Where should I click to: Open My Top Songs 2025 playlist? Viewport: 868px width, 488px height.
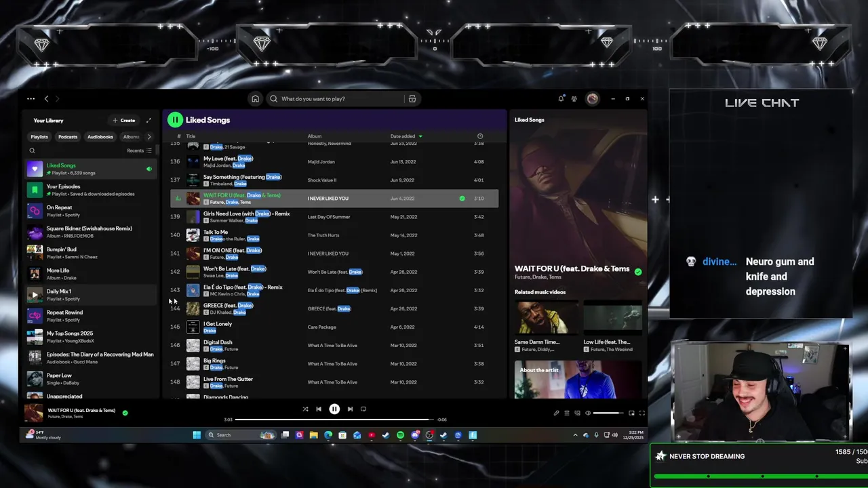(91, 337)
